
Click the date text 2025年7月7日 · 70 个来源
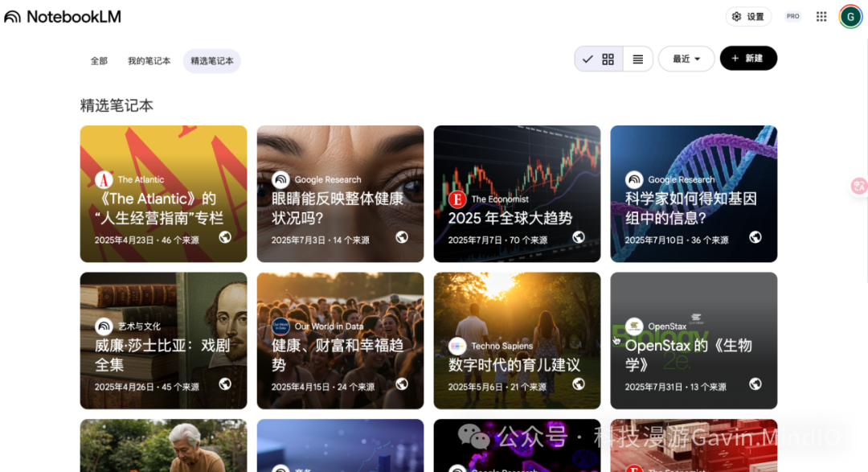pyautogui.click(x=497, y=240)
